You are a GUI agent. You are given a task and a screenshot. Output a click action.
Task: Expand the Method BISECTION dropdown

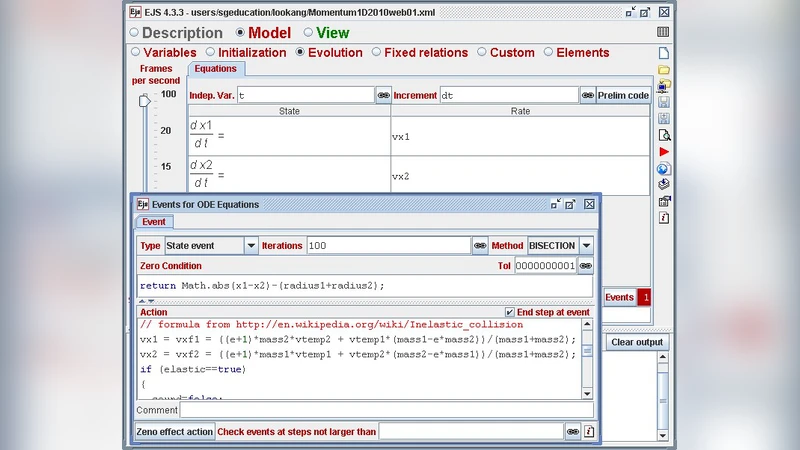click(586, 245)
